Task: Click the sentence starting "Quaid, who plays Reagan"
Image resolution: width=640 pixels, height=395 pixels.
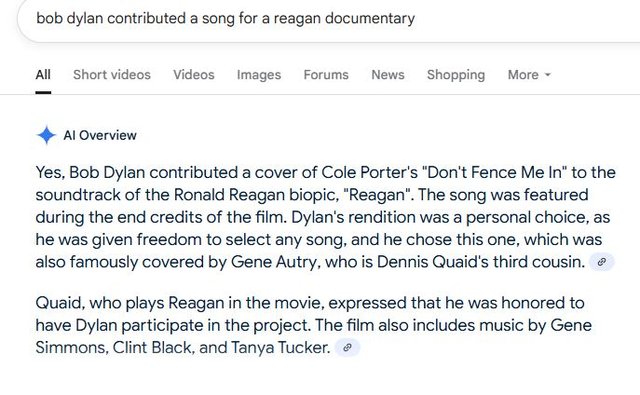Action: (310, 314)
